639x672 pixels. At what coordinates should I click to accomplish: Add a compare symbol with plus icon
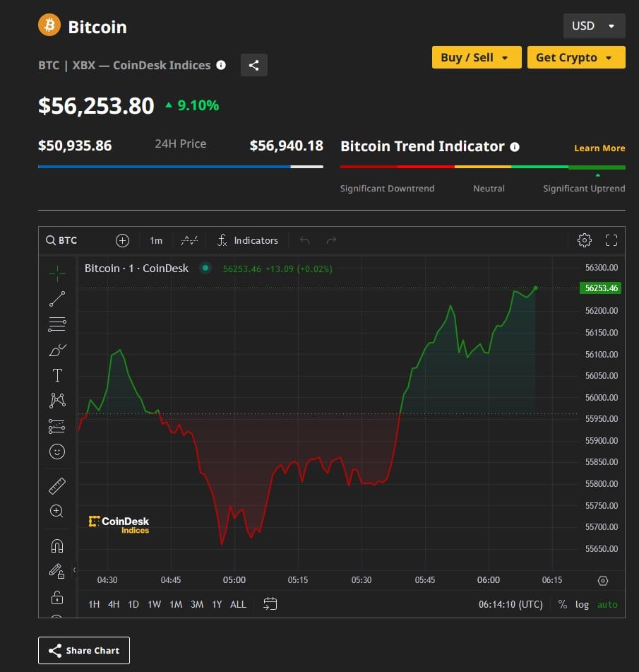(x=122, y=240)
